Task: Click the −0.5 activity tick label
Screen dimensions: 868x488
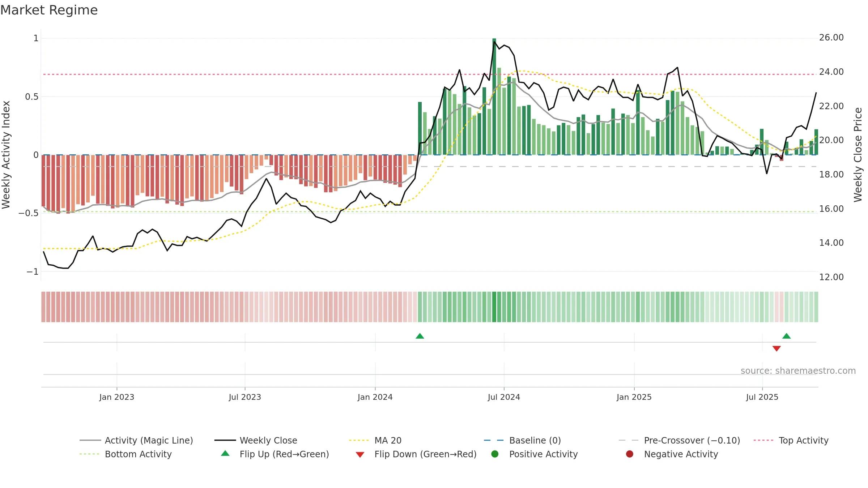Action: coord(29,213)
